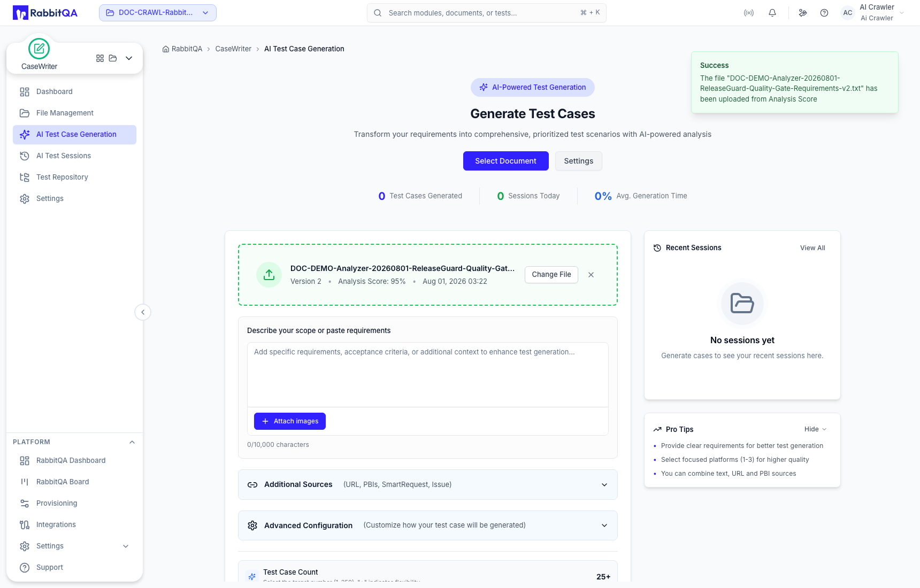920x588 pixels.
Task: Click the green upload icon in file card
Action: point(269,275)
